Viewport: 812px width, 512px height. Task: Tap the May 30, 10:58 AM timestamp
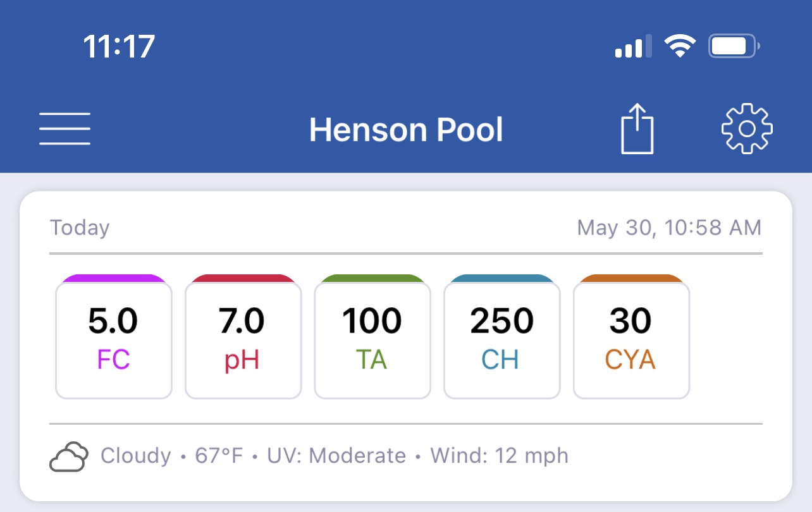[669, 228]
